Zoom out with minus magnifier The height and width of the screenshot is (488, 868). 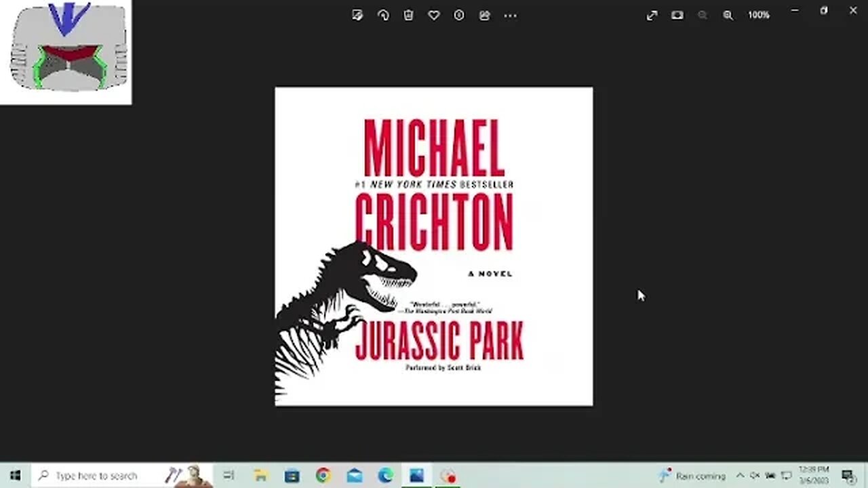pos(703,15)
